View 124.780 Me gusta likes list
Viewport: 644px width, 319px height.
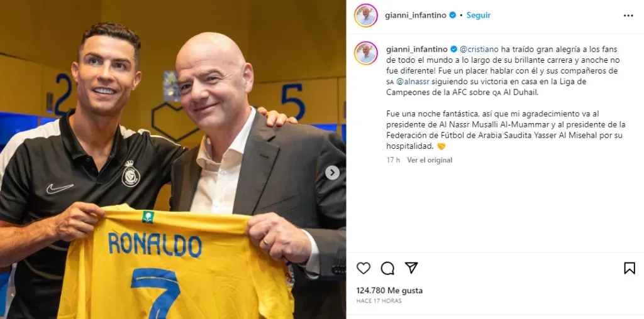tap(389, 291)
